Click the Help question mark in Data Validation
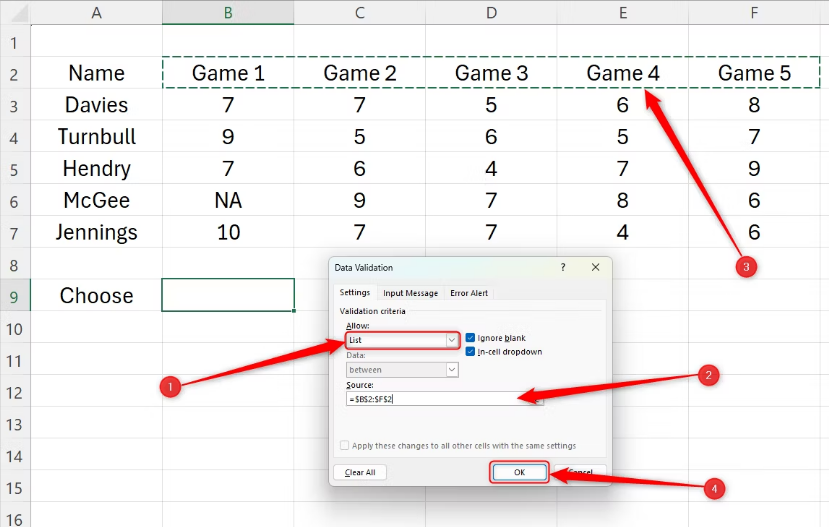 click(563, 267)
